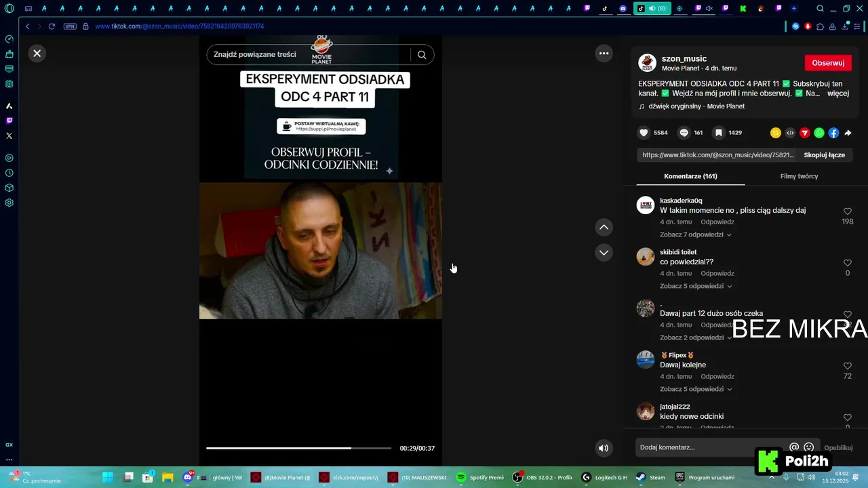The width and height of the screenshot is (868, 488).
Task: Focus the 'Znajdź powiązane treści' search field
Action: click(x=309, y=55)
